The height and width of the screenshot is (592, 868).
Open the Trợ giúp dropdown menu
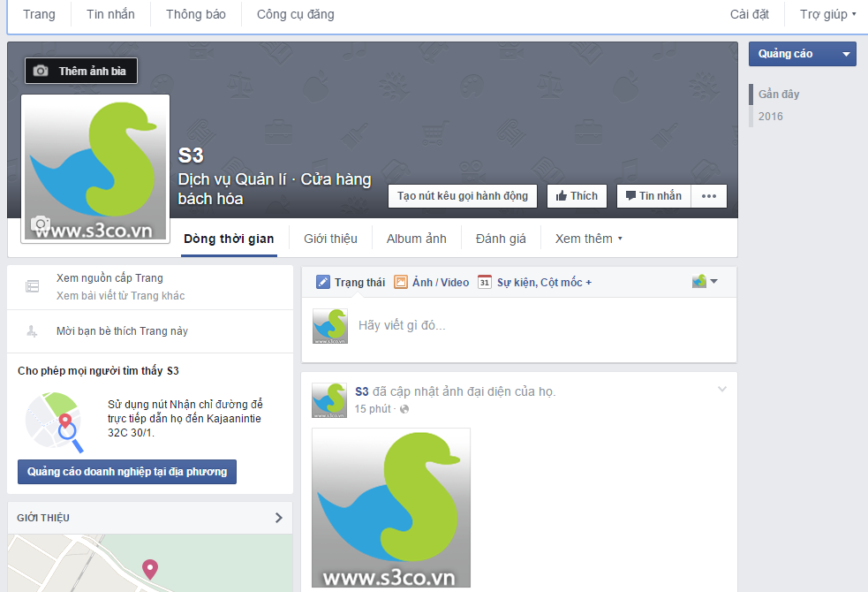(x=827, y=14)
